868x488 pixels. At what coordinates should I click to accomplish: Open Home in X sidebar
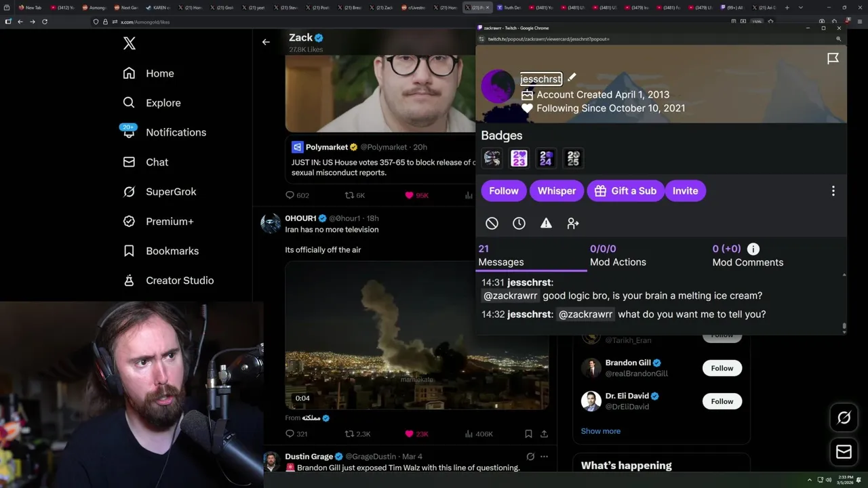pyautogui.click(x=149, y=73)
